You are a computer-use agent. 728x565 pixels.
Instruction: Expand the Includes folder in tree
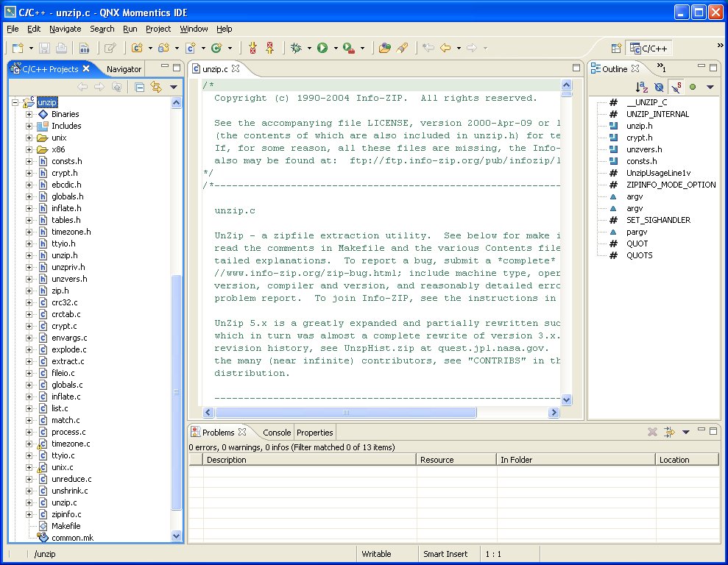pos(29,126)
